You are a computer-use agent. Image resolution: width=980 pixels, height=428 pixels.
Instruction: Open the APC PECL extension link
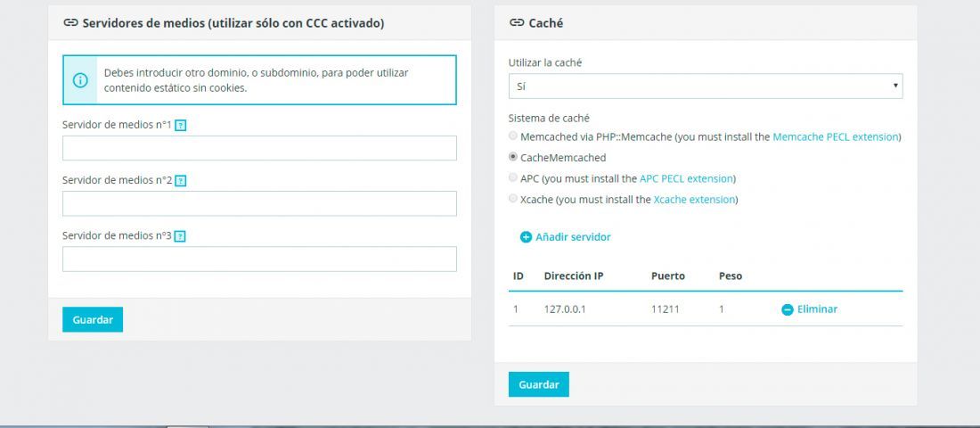click(x=686, y=178)
